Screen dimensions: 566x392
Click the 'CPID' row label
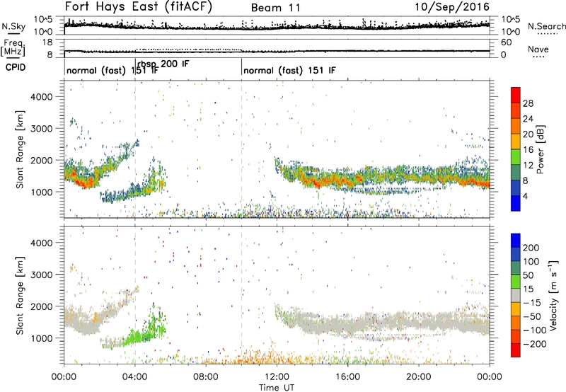pyautogui.click(x=16, y=67)
